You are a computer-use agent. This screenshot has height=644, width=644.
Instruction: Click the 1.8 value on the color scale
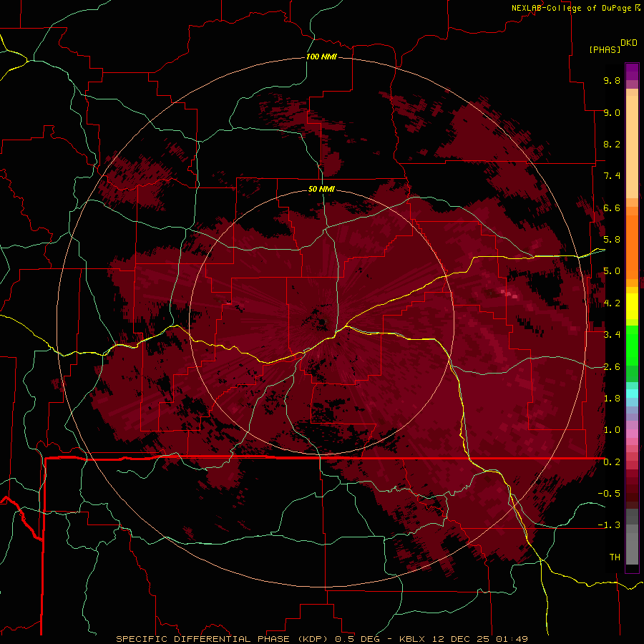click(612, 399)
